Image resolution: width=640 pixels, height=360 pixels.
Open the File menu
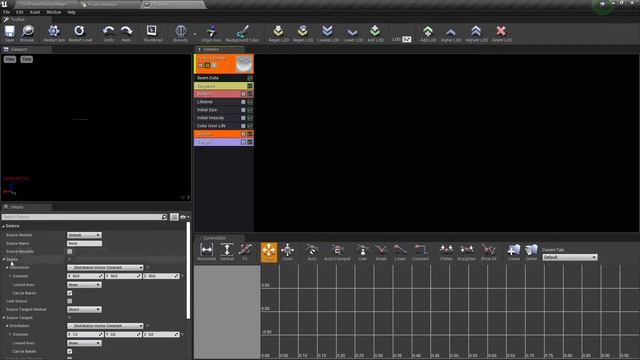(7, 12)
